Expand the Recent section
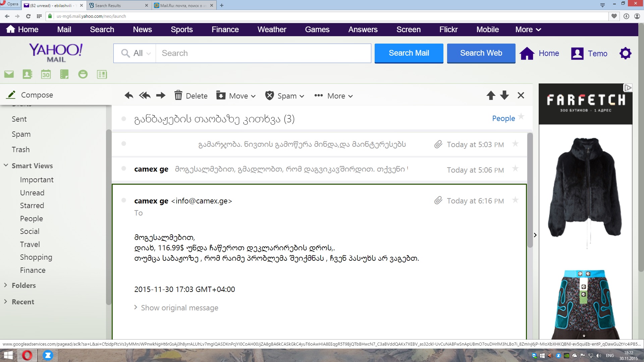Screen dimensions: 644x362 (5, 301)
